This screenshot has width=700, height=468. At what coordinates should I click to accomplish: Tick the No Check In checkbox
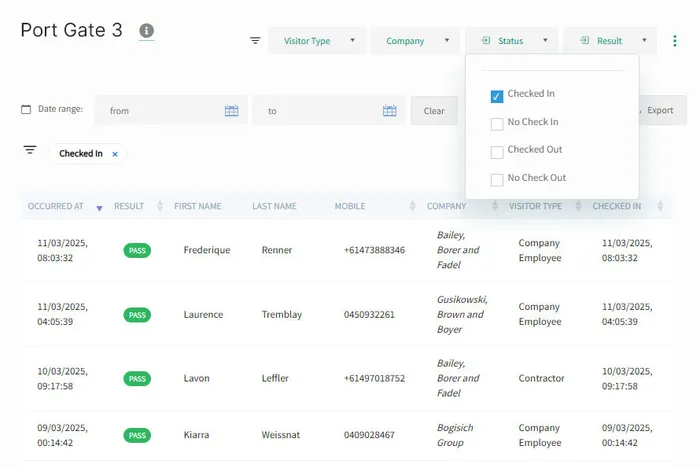(x=497, y=124)
